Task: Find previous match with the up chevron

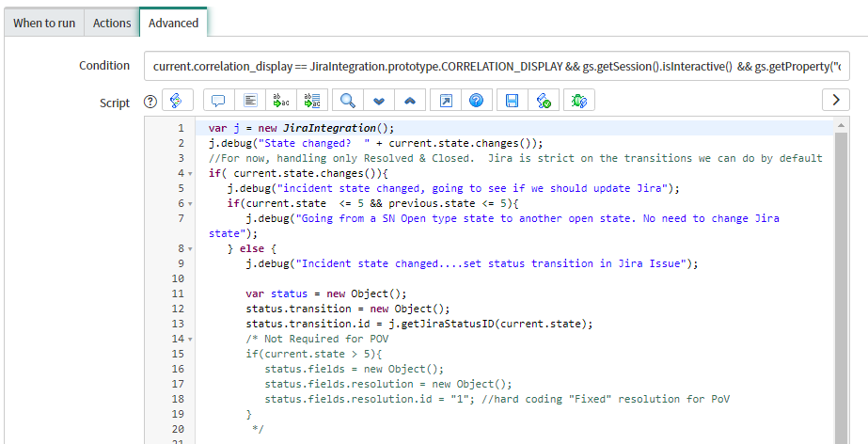Action: tap(410, 101)
